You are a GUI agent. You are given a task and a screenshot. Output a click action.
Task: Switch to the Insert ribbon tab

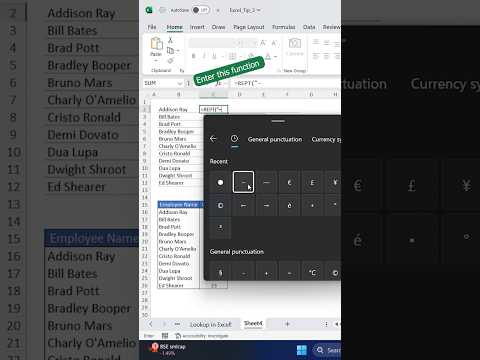[197, 27]
